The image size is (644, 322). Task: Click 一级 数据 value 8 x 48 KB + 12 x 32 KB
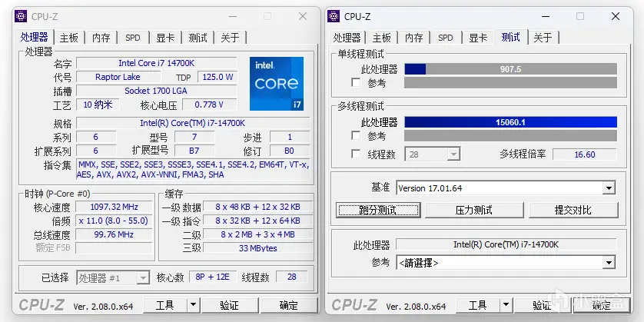[x=258, y=207]
